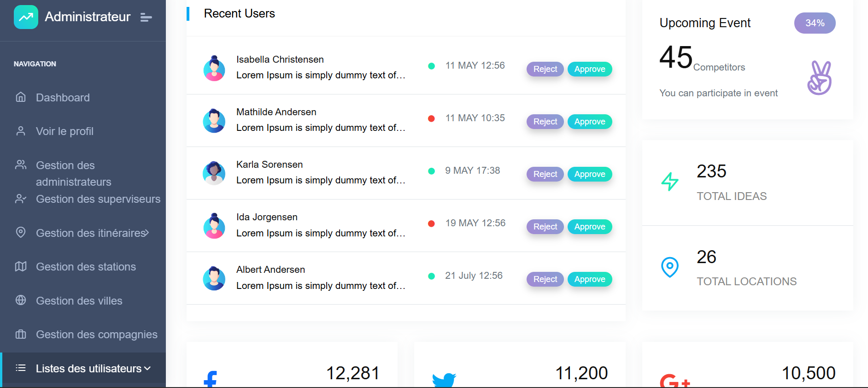
Task: Click the red status dot for Ida Jorgensen
Action: (x=431, y=223)
